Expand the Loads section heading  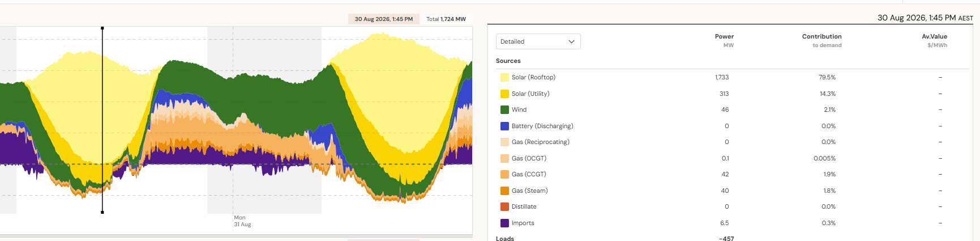pyautogui.click(x=505, y=238)
